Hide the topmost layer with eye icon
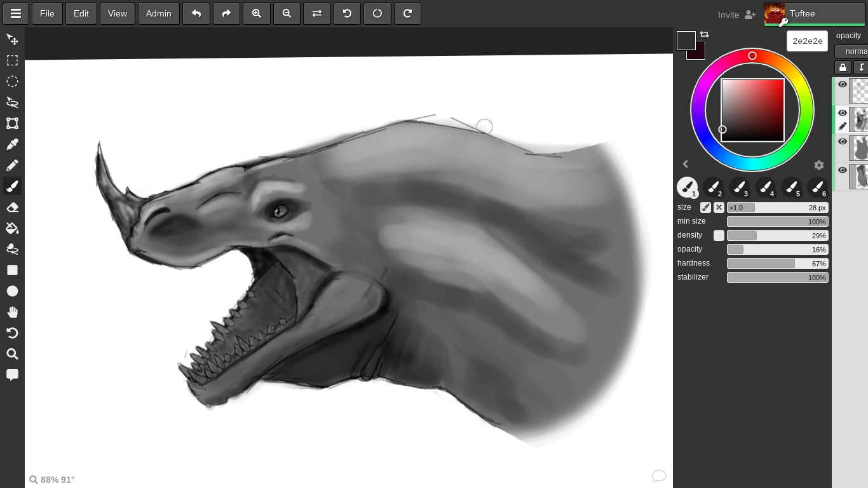 tap(843, 85)
